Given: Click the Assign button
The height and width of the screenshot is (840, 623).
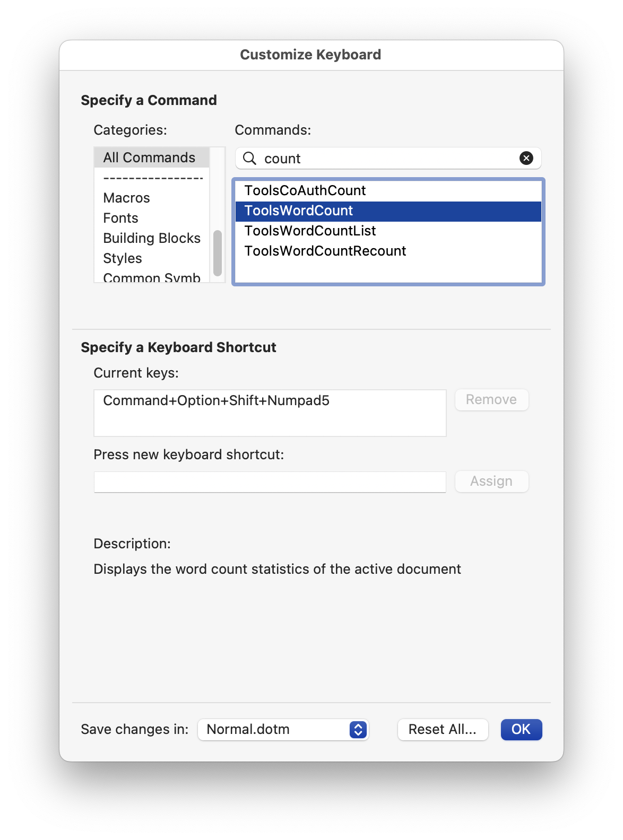Looking at the screenshot, I should click(x=491, y=482).
